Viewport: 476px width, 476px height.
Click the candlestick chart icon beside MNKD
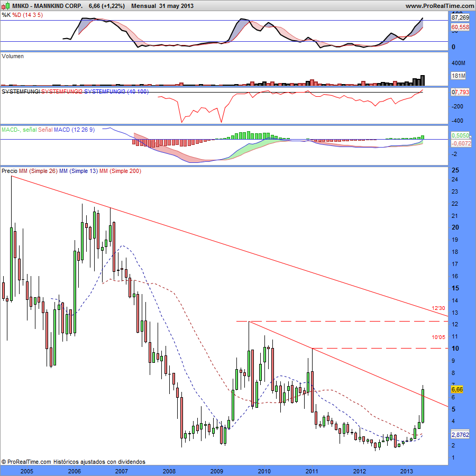pyautogui.click(x=5, y=5)
